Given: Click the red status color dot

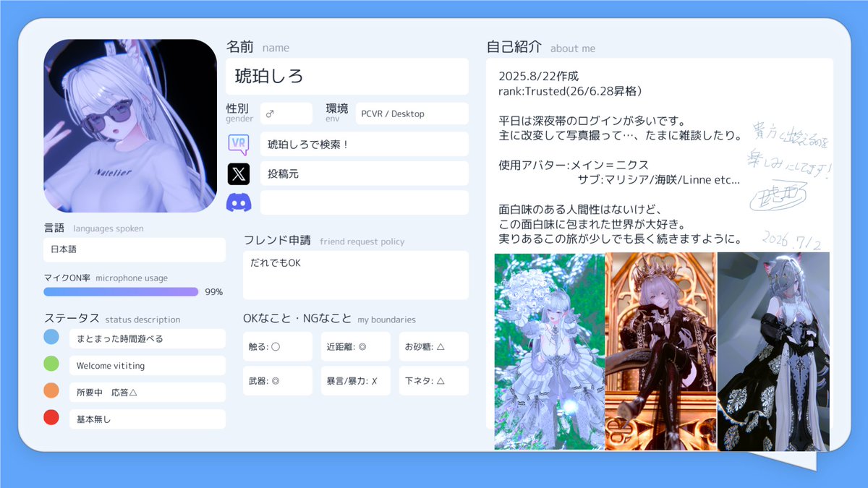Looking at the screenshot, I should [x=51, y=417].
